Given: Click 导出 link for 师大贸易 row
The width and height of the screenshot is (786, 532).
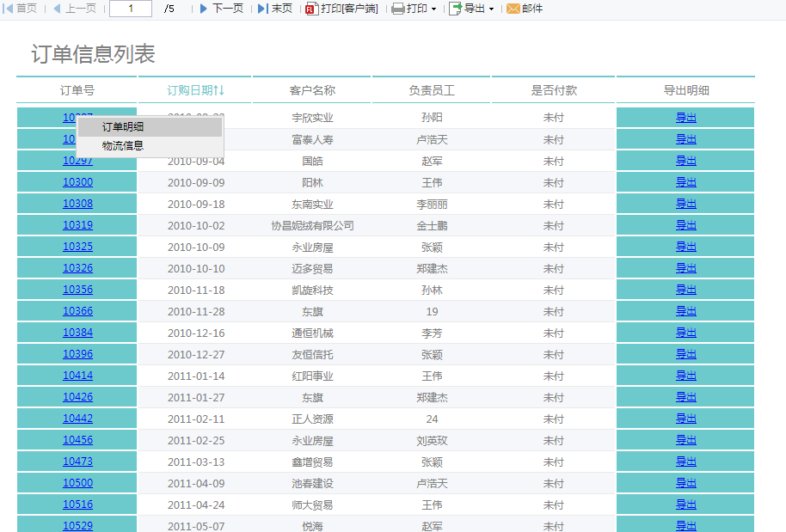Looking at the screenshot, I should (685, 505).
